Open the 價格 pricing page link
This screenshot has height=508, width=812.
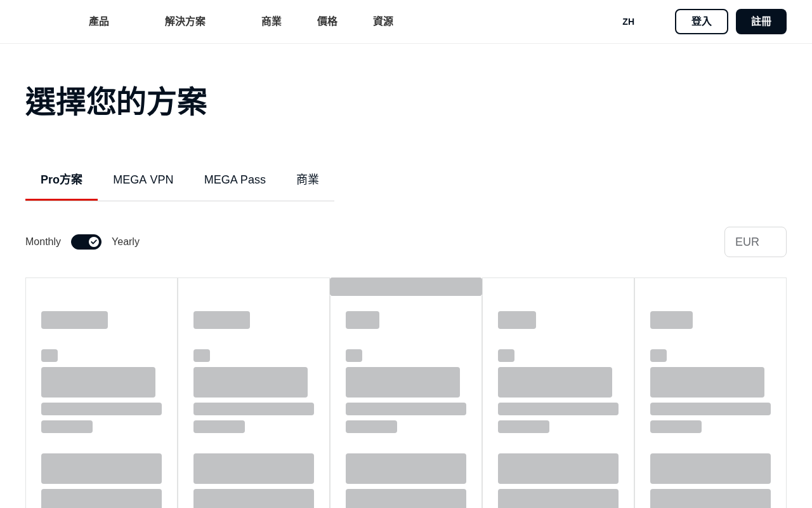pos(327,22)
